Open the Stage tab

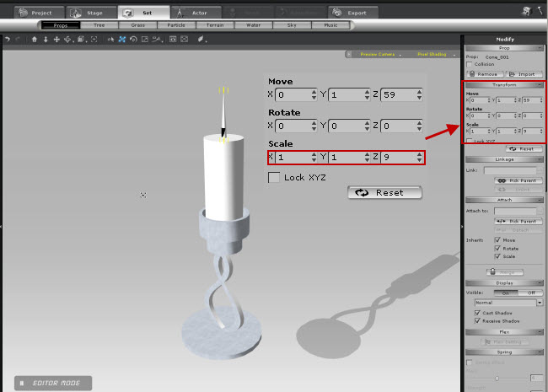[92, 13]
